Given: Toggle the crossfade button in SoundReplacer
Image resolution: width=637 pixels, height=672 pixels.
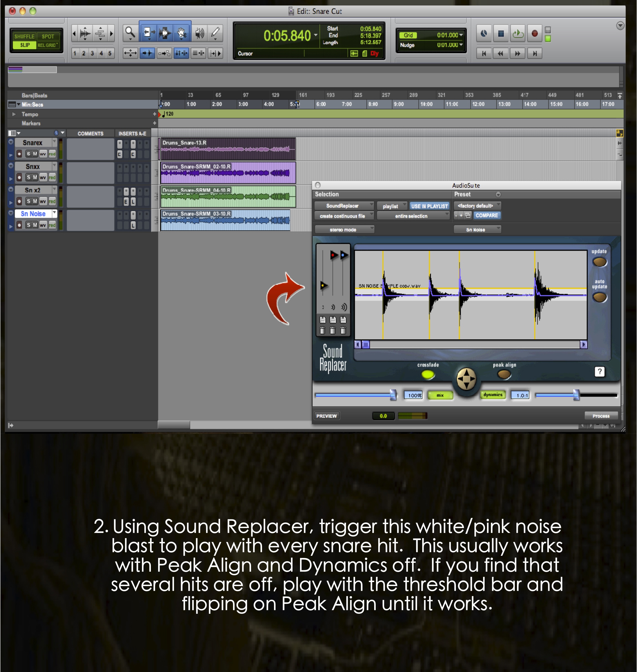Looking at the screenshot, I should [x=428, y=374].
